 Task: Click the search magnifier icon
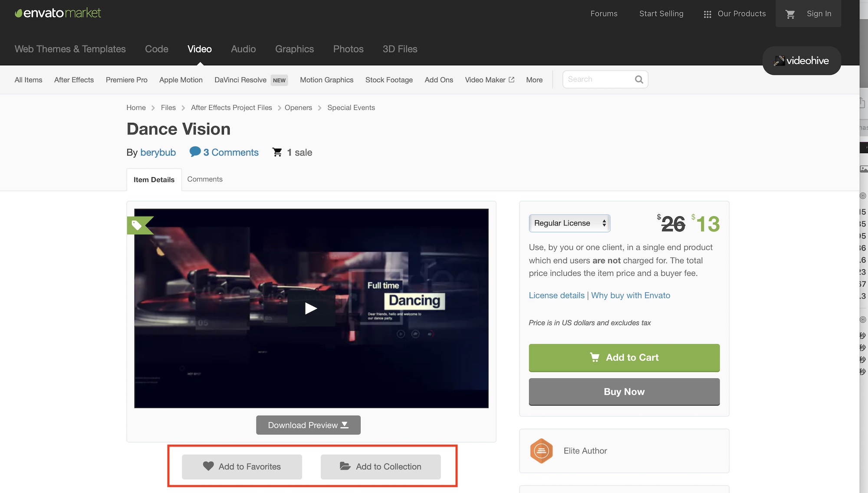(639, 79)
